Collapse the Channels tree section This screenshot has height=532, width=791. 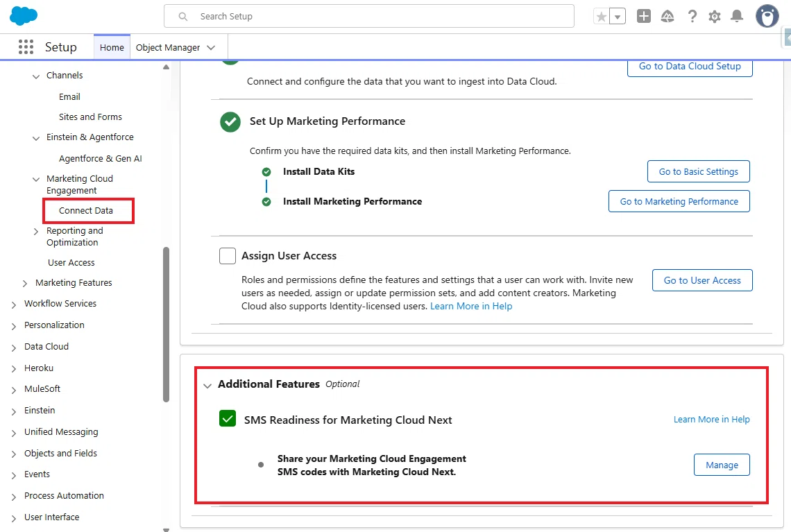tap(36, 76)
